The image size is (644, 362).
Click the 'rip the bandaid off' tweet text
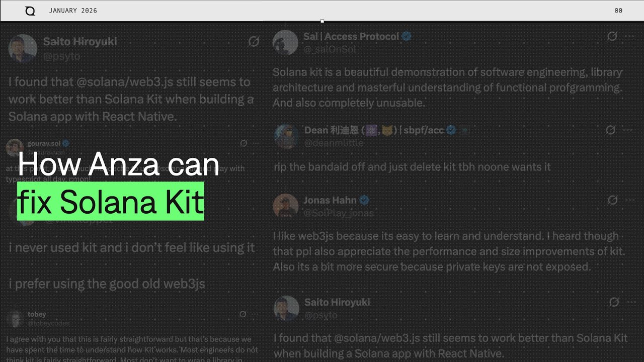click(x=412, y=166)
